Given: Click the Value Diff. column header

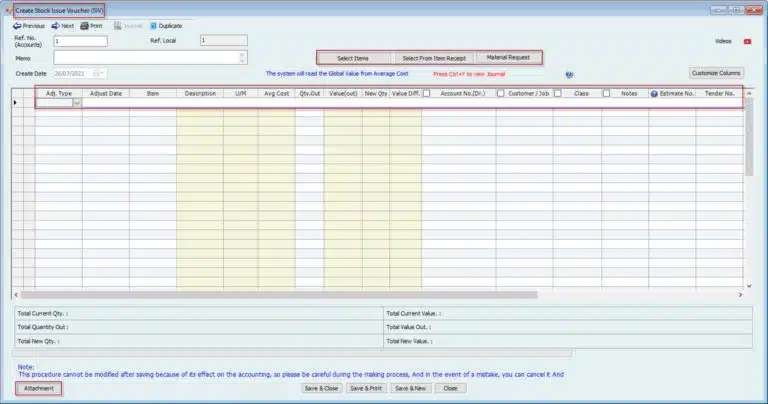Looking at the screenshot, I should click(x=406, y=94).
